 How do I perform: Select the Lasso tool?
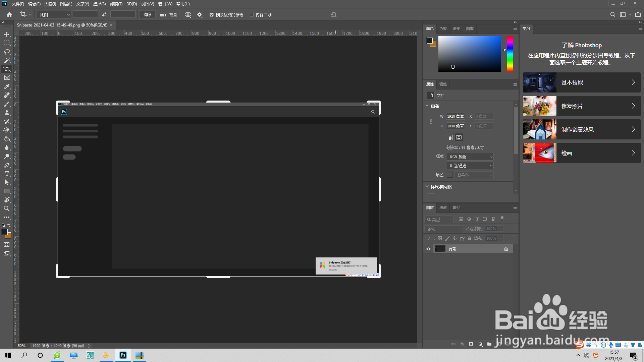tap(7, 52)
